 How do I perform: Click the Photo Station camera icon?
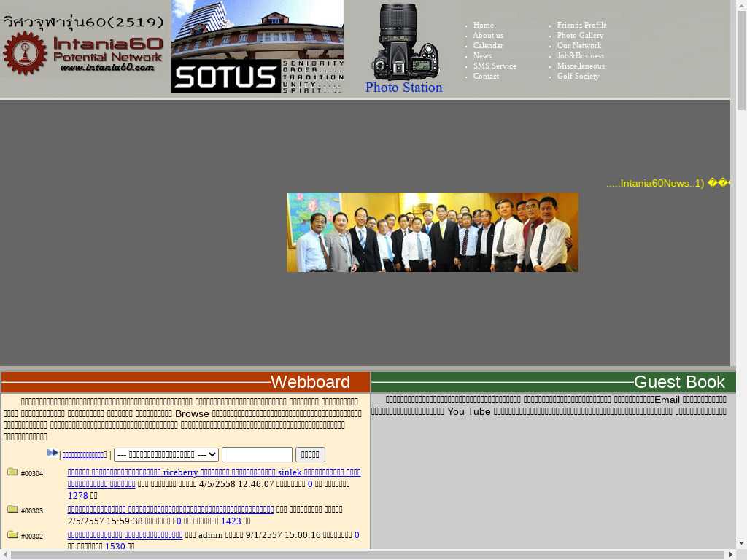click(406, 42)
